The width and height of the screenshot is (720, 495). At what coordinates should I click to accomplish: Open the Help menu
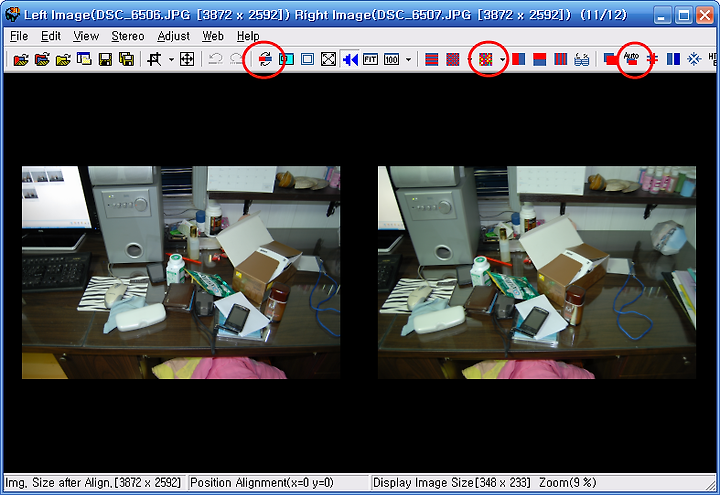(248, 36)
